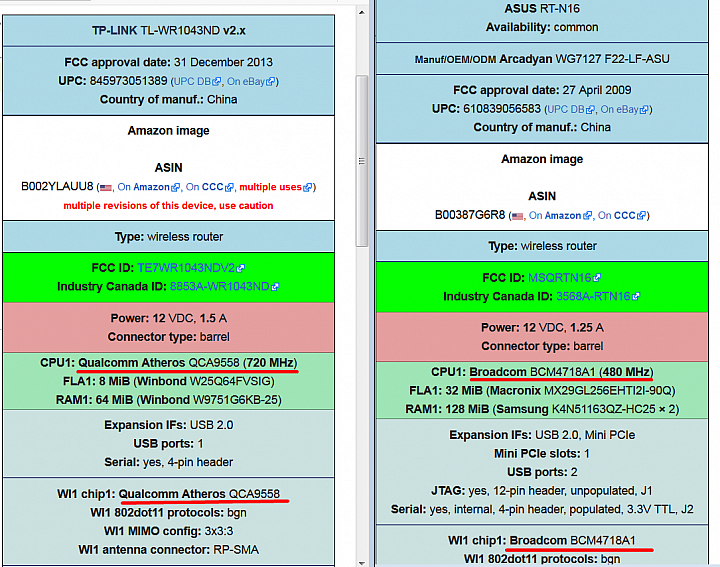Click the US flag icon next to B00387G6R8
The image size is (720, 567).
coord(518,216)
